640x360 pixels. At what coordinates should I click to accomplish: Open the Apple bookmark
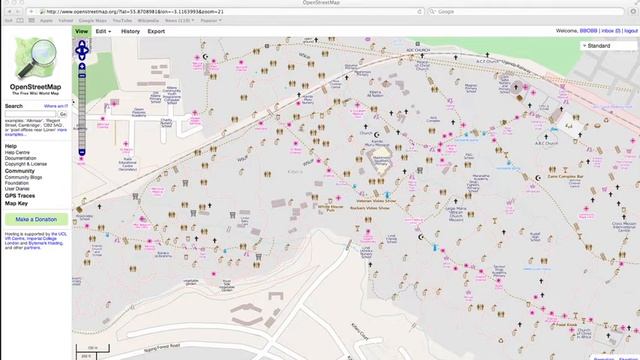click(x=46, y=20)
